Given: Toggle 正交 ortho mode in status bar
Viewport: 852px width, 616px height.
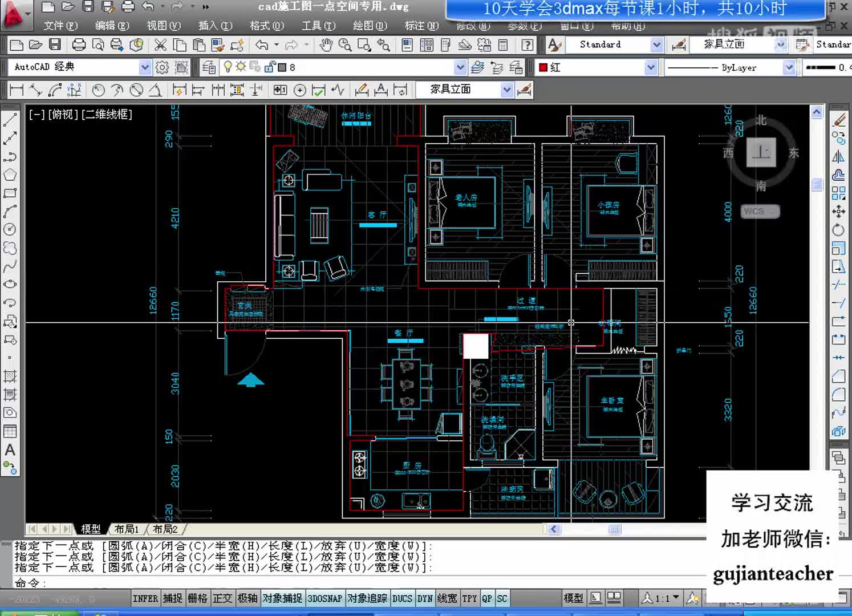Looking at the screenshot, I should pos(222,598).
